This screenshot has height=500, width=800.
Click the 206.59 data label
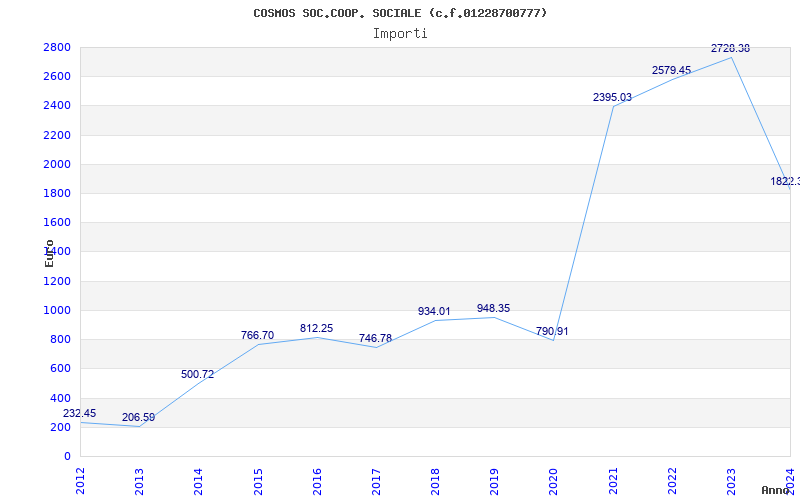click(x=138, y=418)
